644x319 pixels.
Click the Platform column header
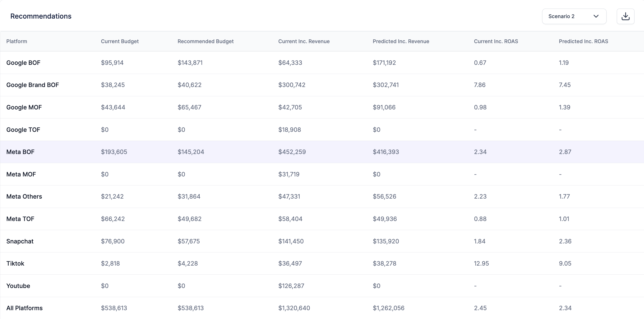(x=17, y=41)
